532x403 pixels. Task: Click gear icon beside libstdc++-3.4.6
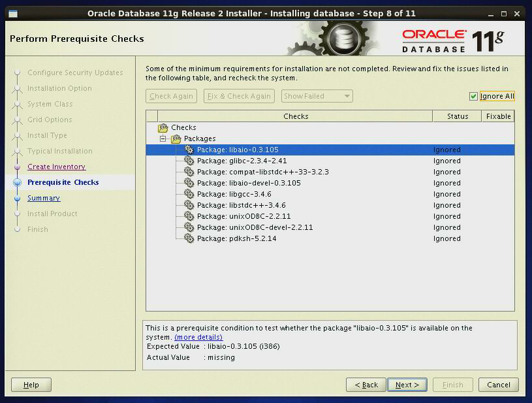point(189,205)
